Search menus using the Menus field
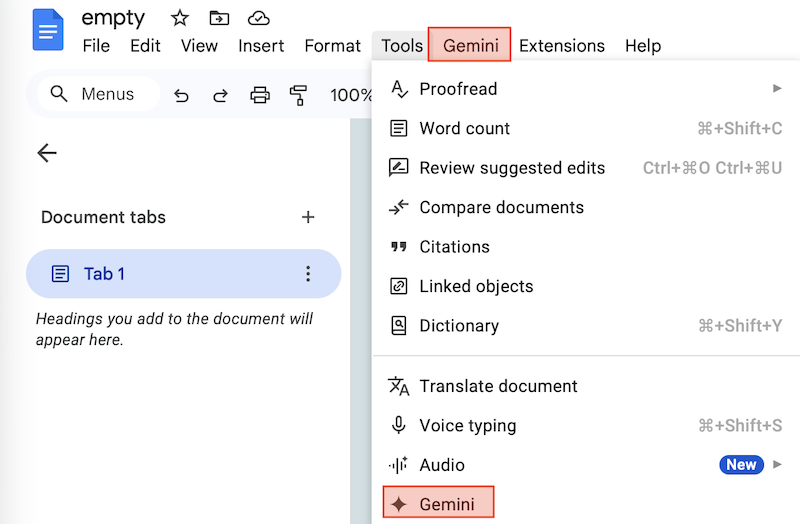The width and height of the screenshot is (800, 524). point(98,94)
